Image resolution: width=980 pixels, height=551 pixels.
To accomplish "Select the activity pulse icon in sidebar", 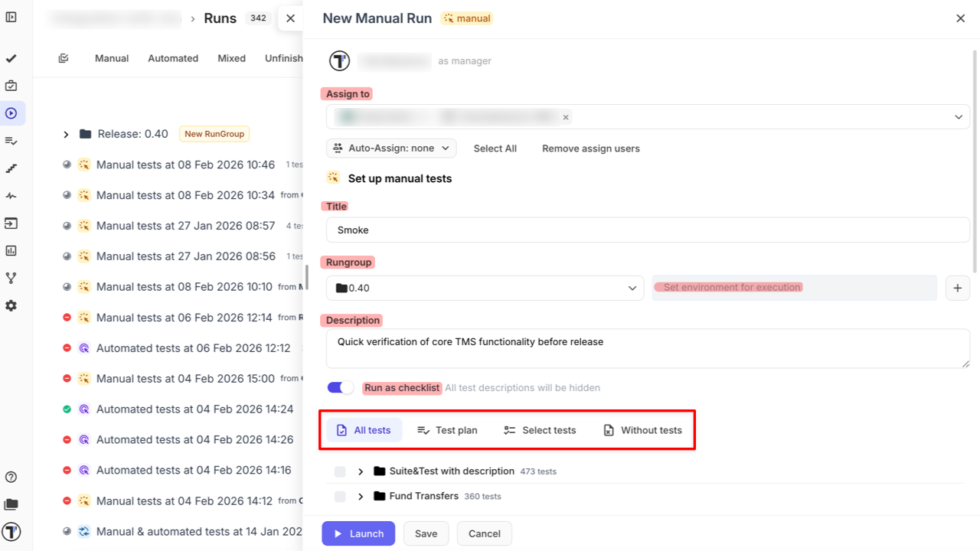I will (11, 195).
